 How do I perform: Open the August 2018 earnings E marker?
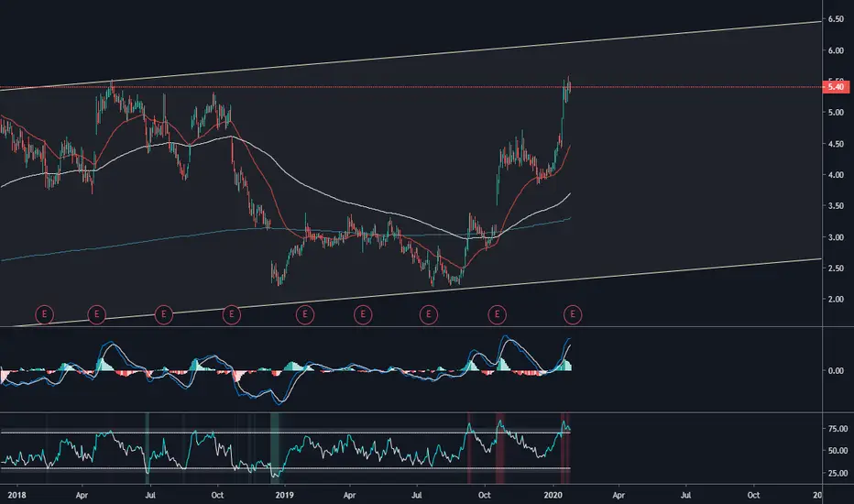click(x=163, y=314)
